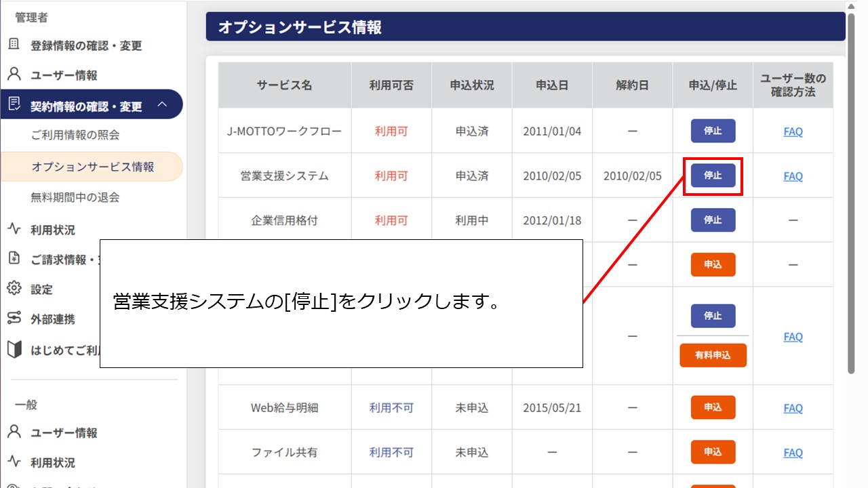Click the 2015/05/21 application date
This screenshot has width=868, height=488.
tap(552, 408)
